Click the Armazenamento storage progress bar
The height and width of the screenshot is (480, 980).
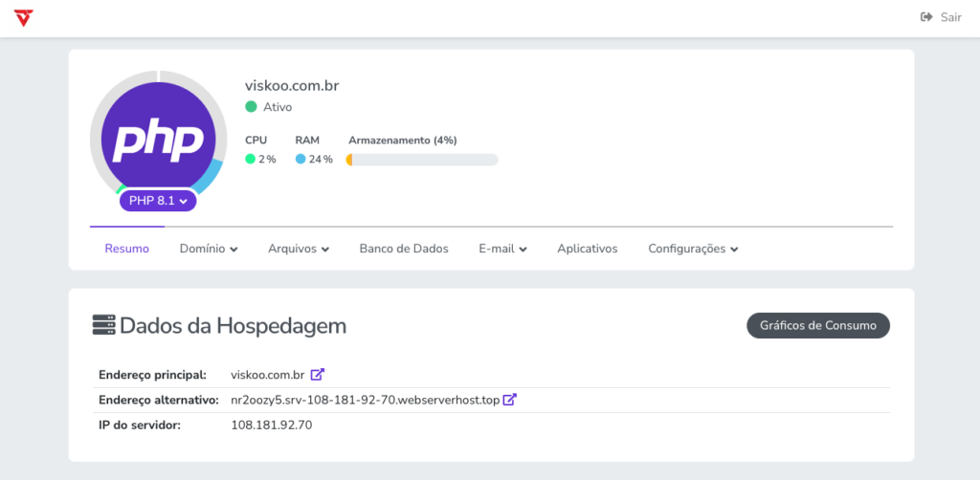coord(422,160)
